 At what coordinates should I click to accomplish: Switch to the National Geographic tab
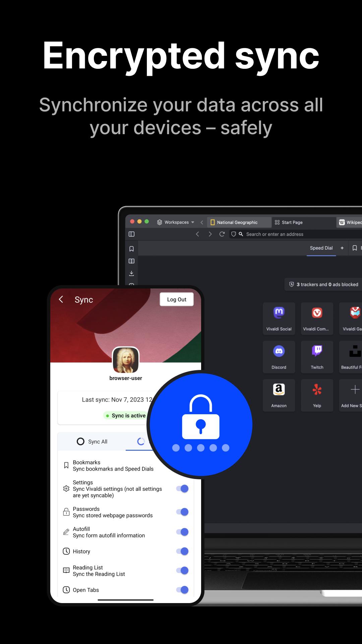(239, 222)
